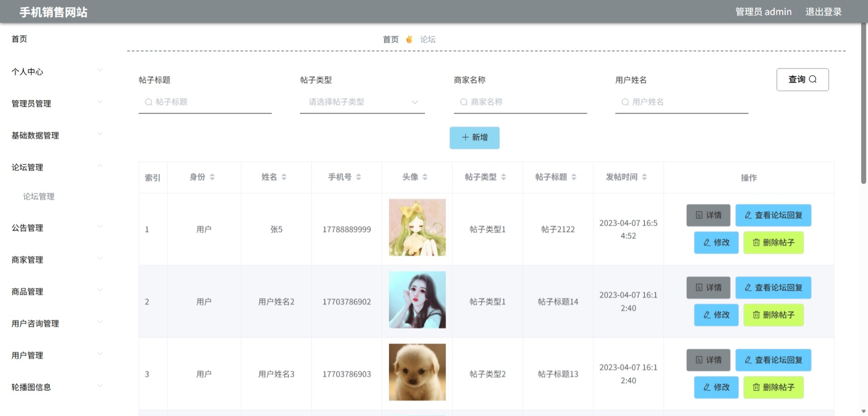View forum replies for 帖子2122
This screenshot has width=868, height=416.
(773, 215)
